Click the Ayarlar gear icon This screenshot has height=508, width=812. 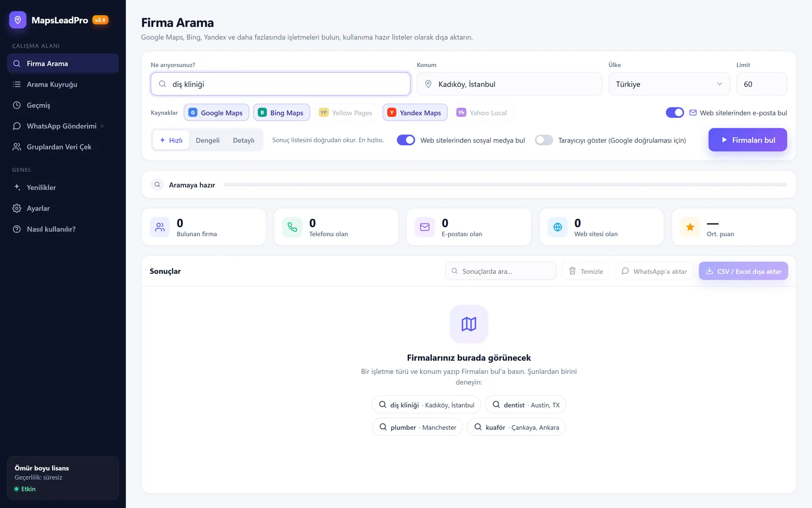point(17,208)
